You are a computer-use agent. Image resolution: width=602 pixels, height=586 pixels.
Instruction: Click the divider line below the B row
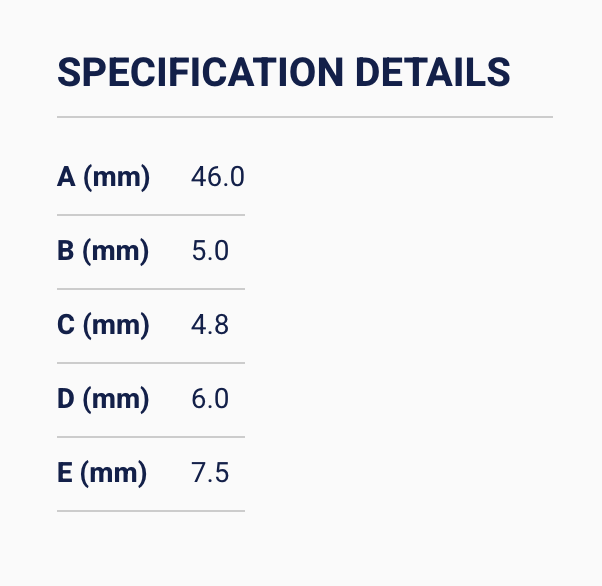pos(150,289)
